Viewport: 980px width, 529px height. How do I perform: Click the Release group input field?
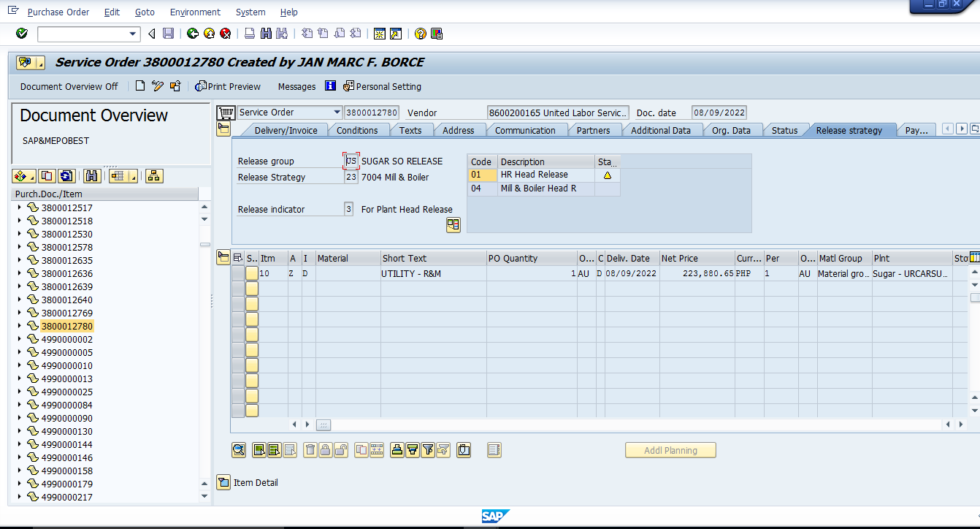(351, 161)
